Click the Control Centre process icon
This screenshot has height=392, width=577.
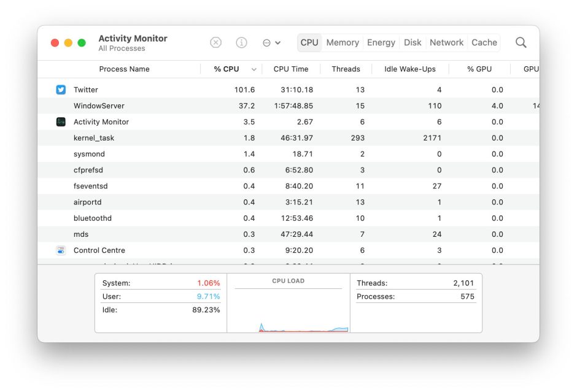click(x=61, y=250)
